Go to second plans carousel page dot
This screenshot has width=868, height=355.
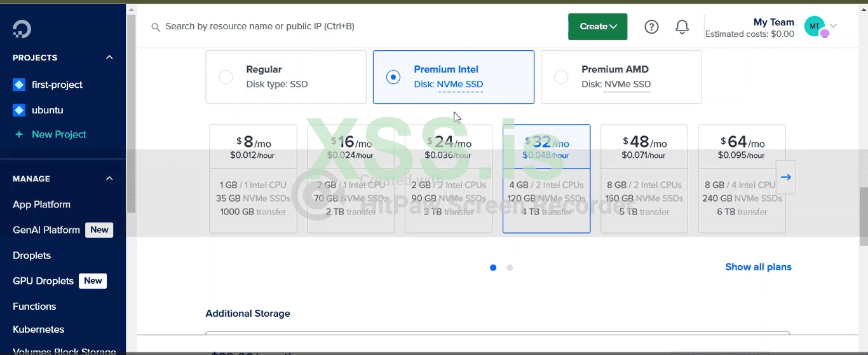click(x=510, y=268)
